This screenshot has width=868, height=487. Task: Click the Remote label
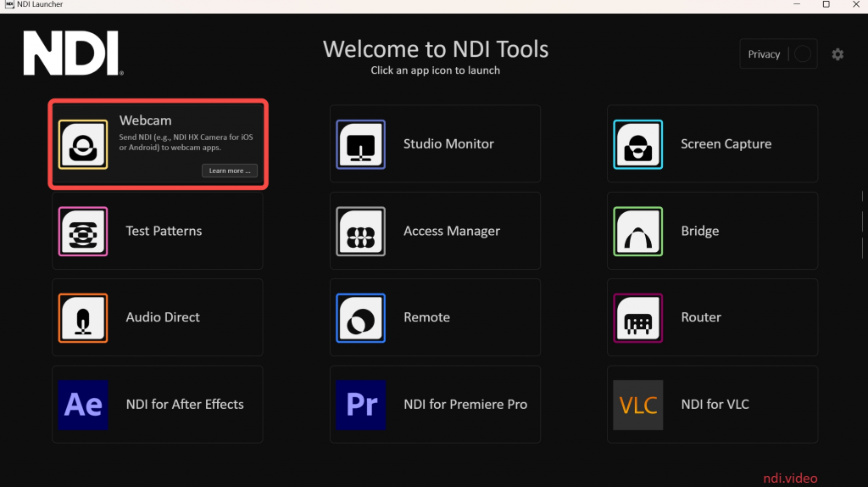[x=426, y=317]
